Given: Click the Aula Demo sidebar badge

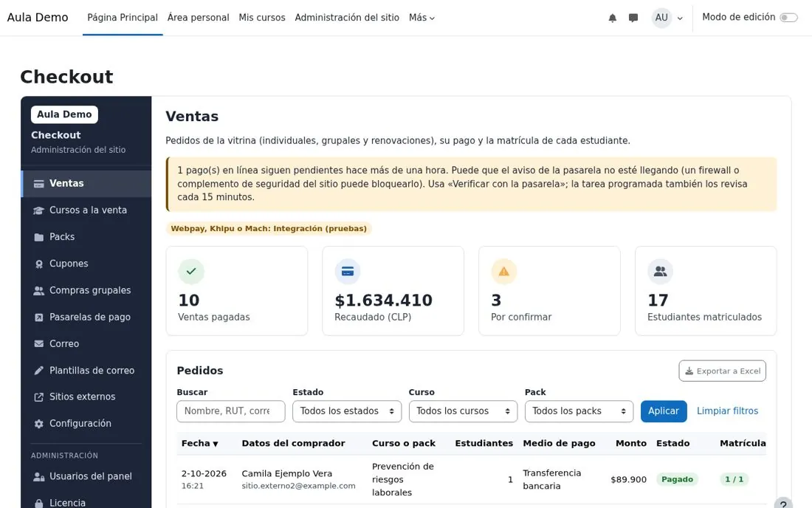Looking at the screenshot, I should pos(64,114).
